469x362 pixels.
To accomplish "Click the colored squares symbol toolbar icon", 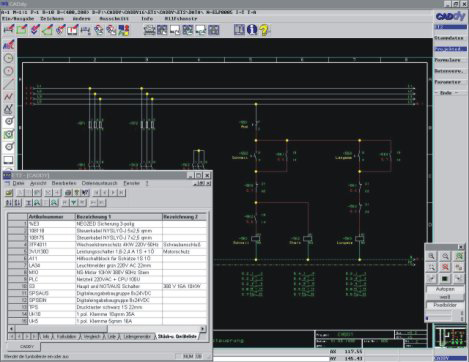I will tap(124, 30).
